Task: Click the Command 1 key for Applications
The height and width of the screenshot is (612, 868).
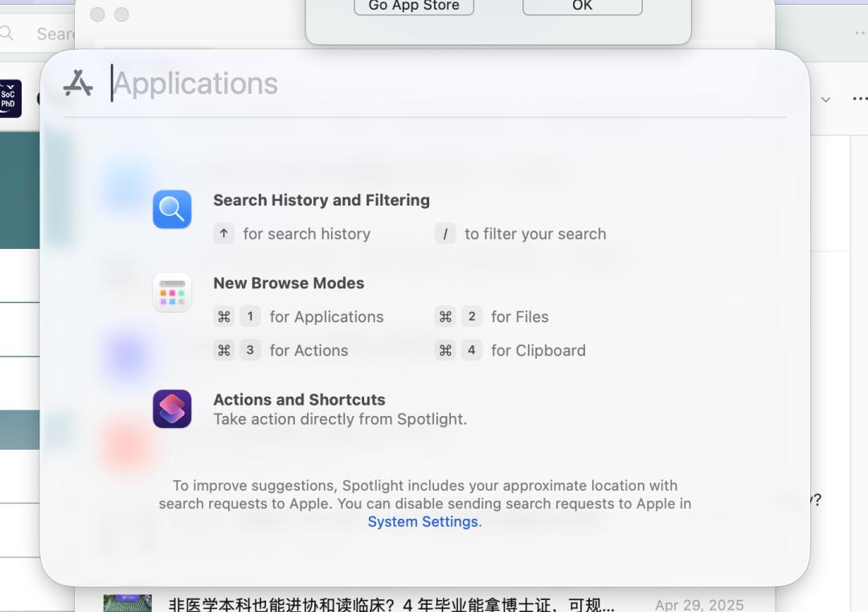Action: (x=237, y=316)
